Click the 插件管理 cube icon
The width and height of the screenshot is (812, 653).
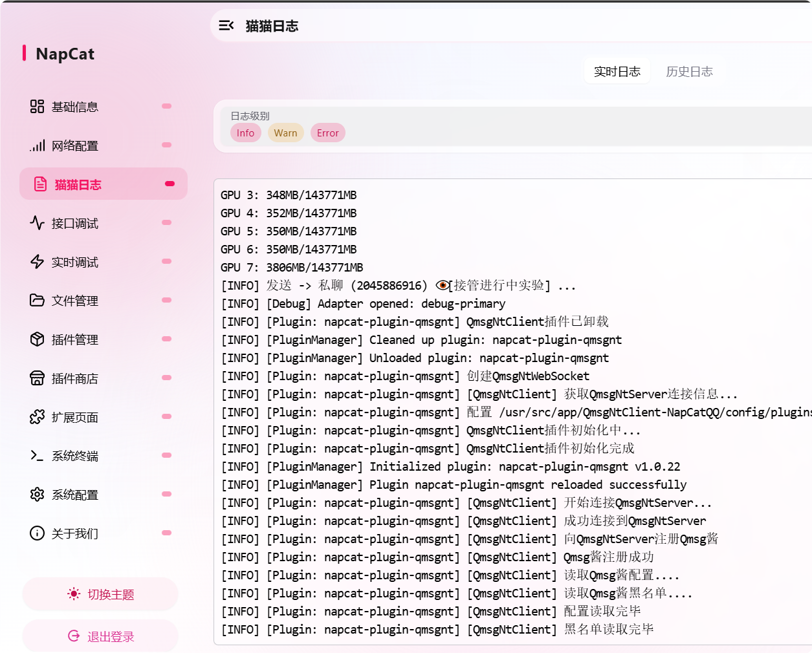(37, 339)
